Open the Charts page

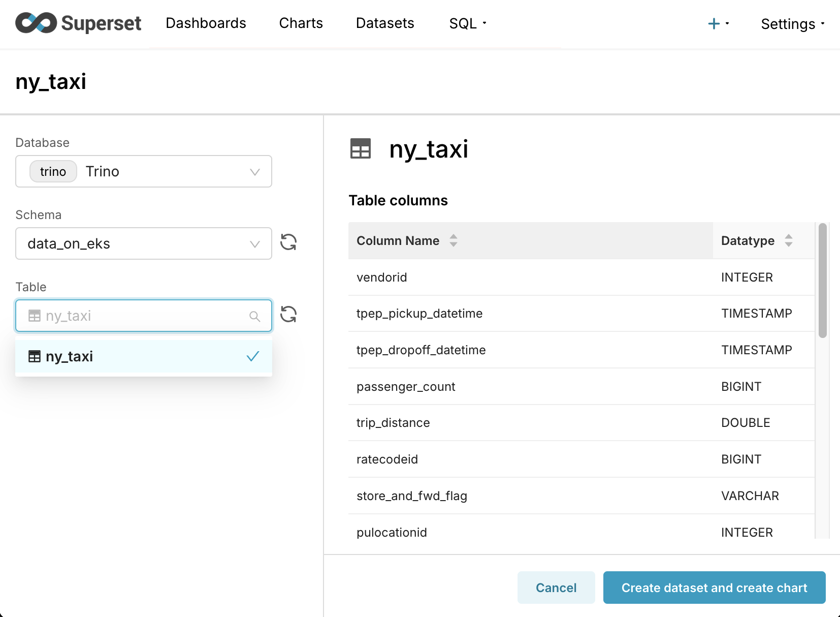(x=301, y=23)
